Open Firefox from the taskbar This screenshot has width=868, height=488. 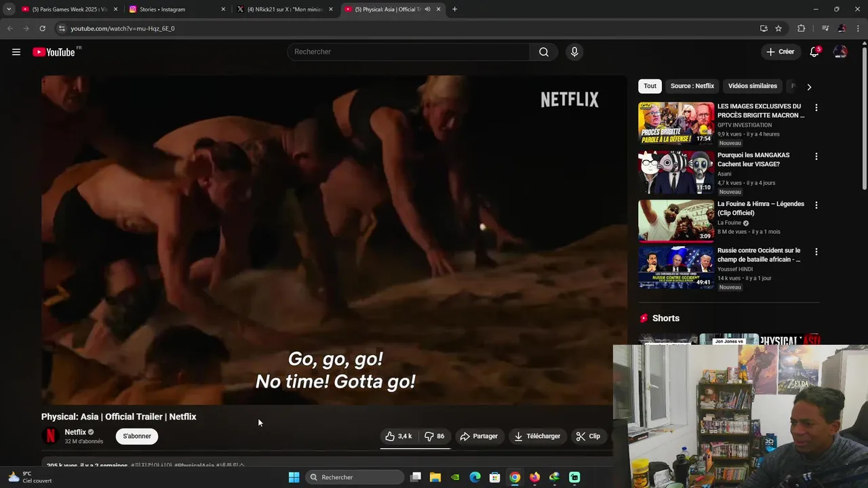534,477
